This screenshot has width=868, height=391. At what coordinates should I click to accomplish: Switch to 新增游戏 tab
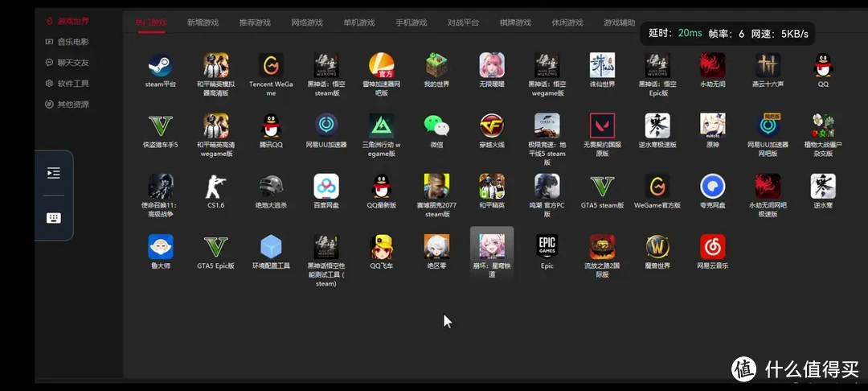click(203, 23)
